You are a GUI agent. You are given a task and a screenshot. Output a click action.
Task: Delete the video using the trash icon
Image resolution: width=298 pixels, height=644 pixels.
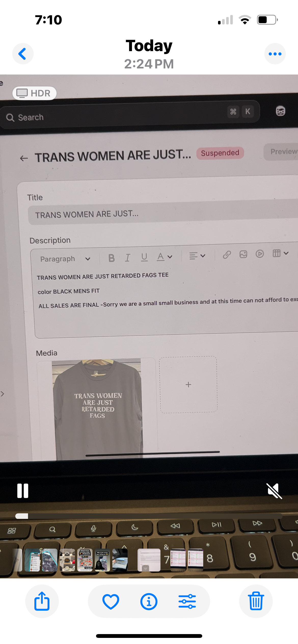pos(256,601)
